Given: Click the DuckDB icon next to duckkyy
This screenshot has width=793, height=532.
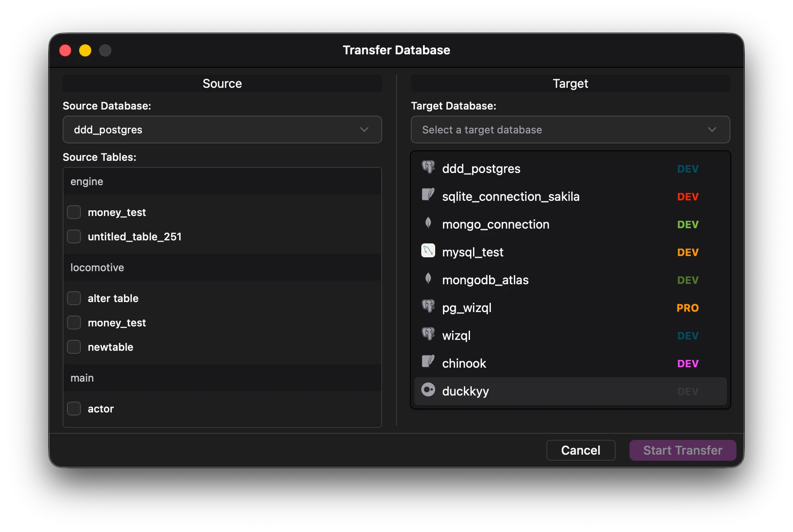Looking at the screenshot, I should pos(428,390).
